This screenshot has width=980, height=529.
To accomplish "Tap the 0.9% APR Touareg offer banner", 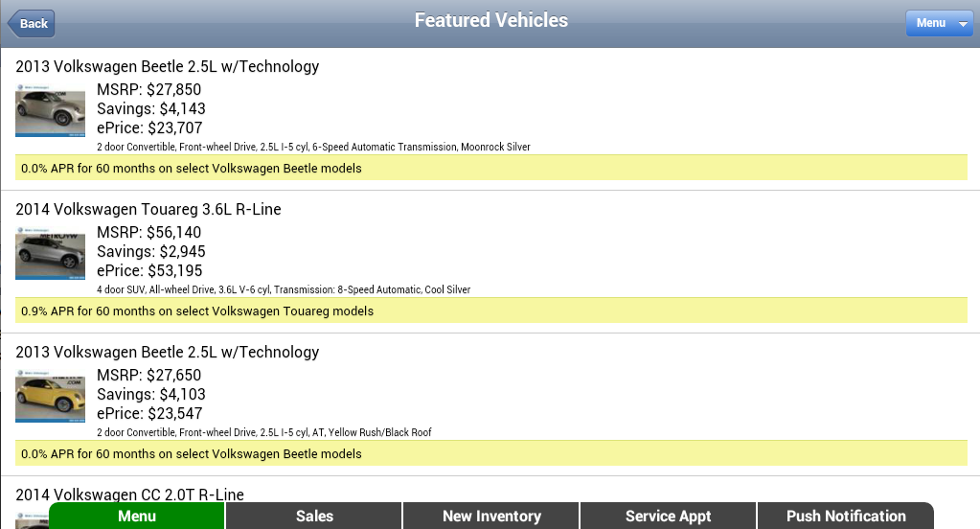I will coord(491,310).
